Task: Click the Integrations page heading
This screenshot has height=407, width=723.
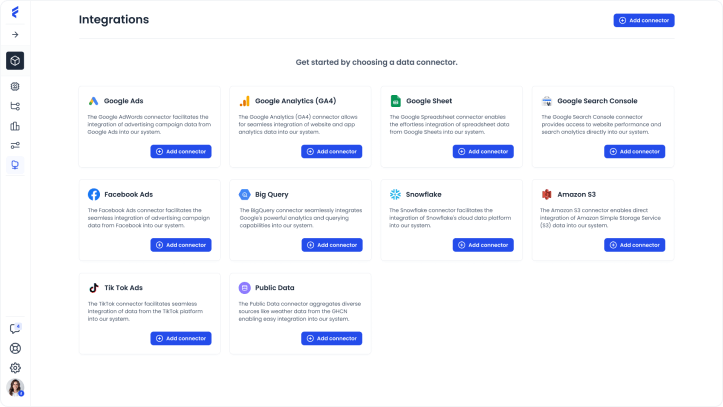Action: (114, 19)
